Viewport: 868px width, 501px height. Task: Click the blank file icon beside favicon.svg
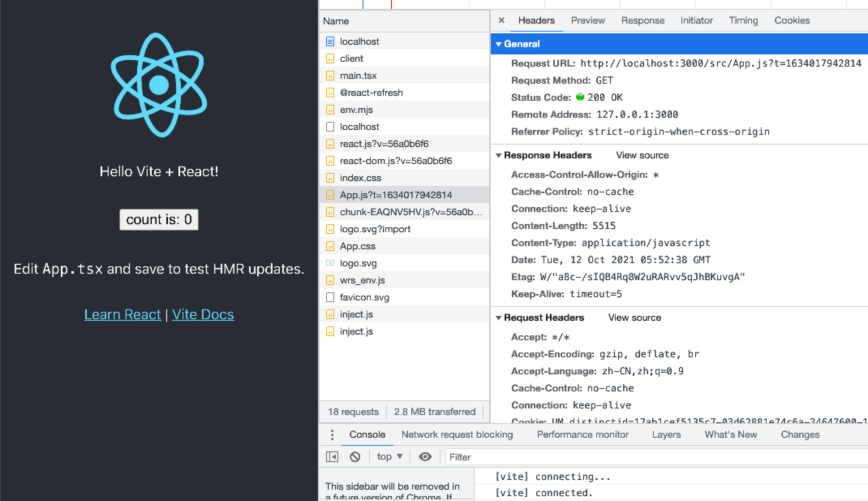tap(330, 297)
